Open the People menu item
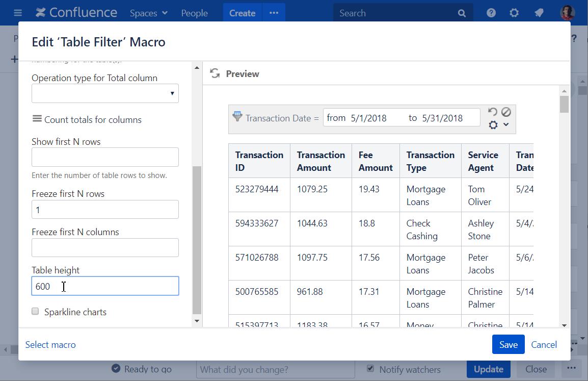This screenshot has height=381, width=588. tap(194, 13)
